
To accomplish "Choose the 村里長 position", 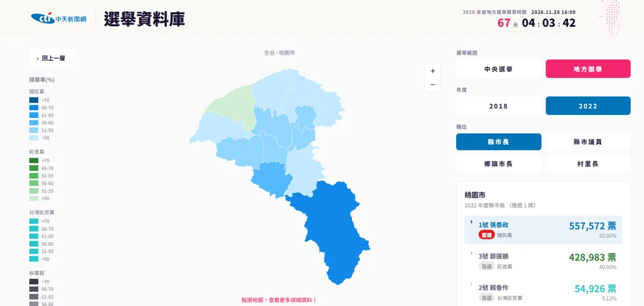I will pos(588,164).
